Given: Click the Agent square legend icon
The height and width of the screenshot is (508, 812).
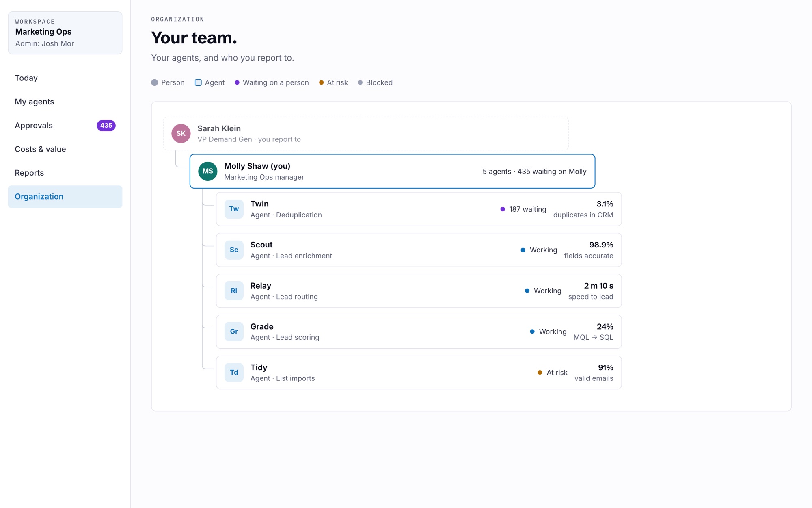Looking at the screenshot, I should 198,82.
